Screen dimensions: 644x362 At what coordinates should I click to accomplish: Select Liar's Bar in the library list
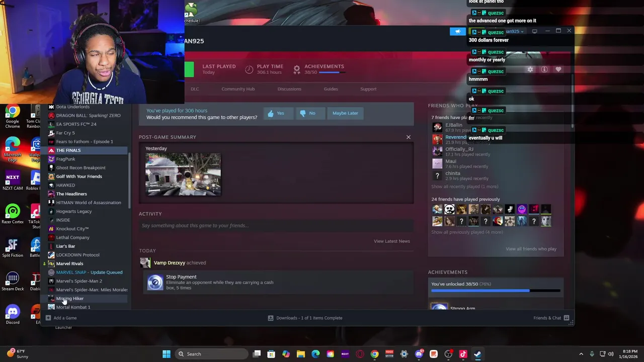65,246
